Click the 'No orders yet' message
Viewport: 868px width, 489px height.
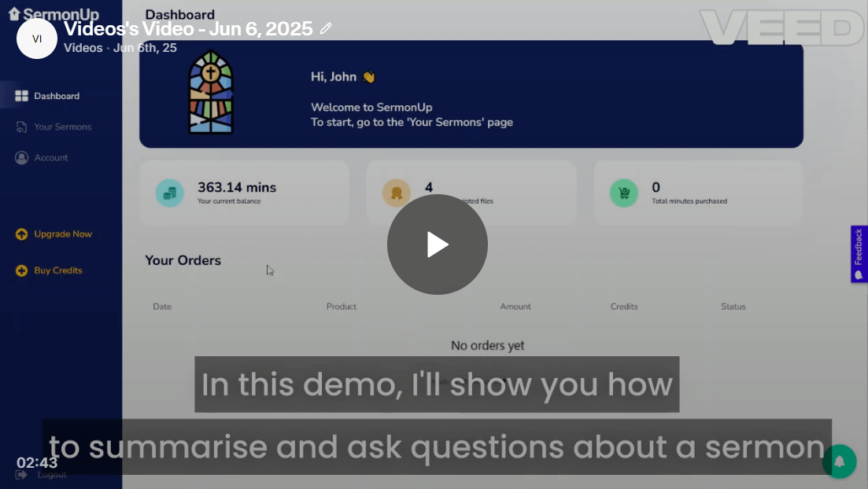(x=488, y=346)
